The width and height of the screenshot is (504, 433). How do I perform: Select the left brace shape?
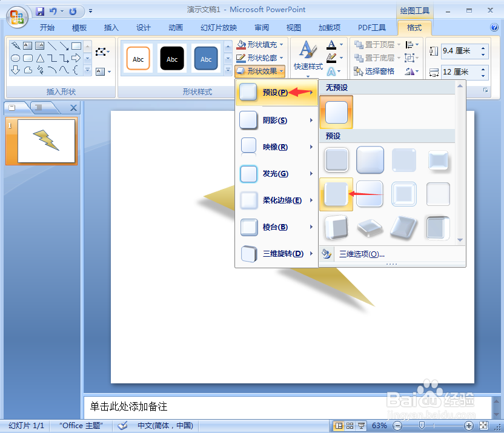coord(76,70)
